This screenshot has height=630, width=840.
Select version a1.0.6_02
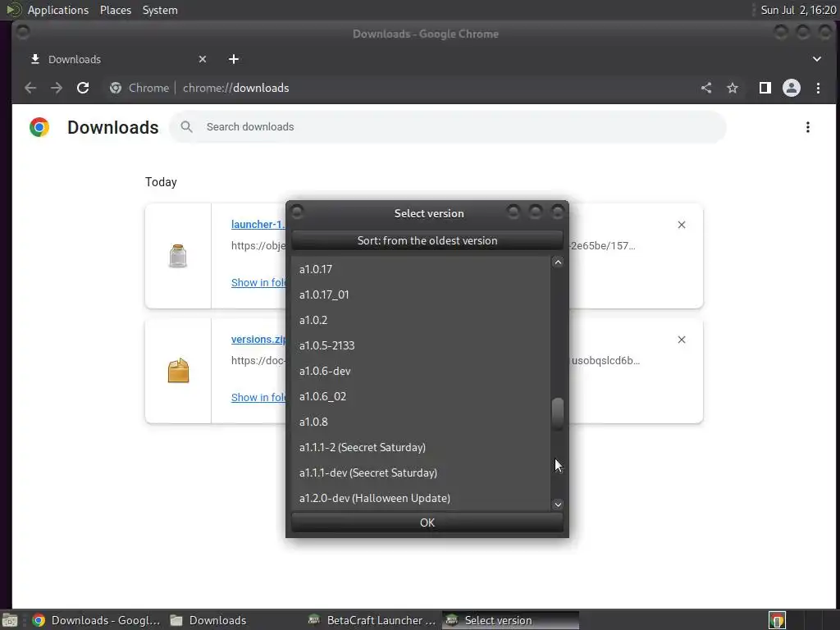(421, 396)
